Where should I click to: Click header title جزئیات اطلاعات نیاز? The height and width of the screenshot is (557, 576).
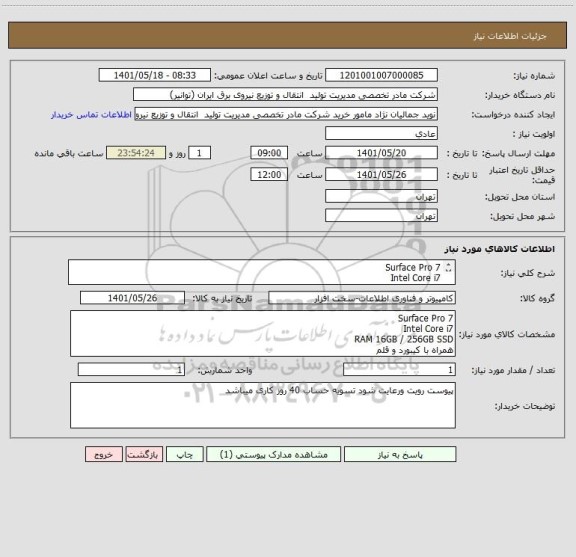[510, 36]
